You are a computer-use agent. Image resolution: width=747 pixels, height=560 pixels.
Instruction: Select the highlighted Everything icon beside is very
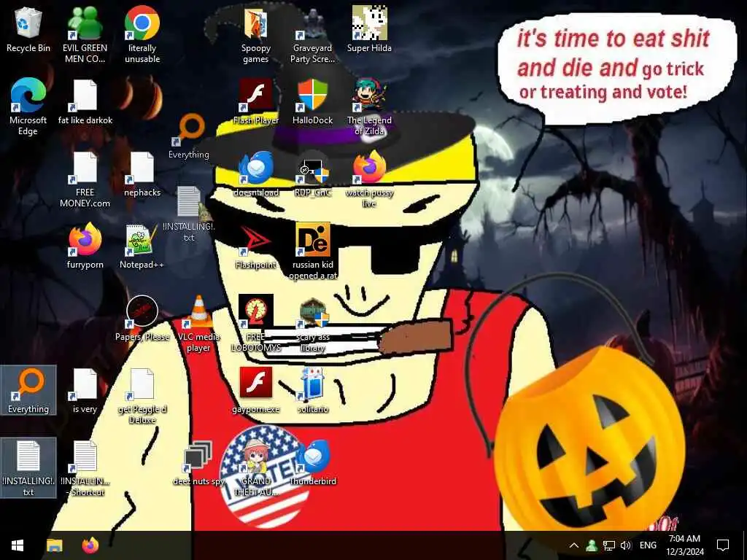(28, 391)
